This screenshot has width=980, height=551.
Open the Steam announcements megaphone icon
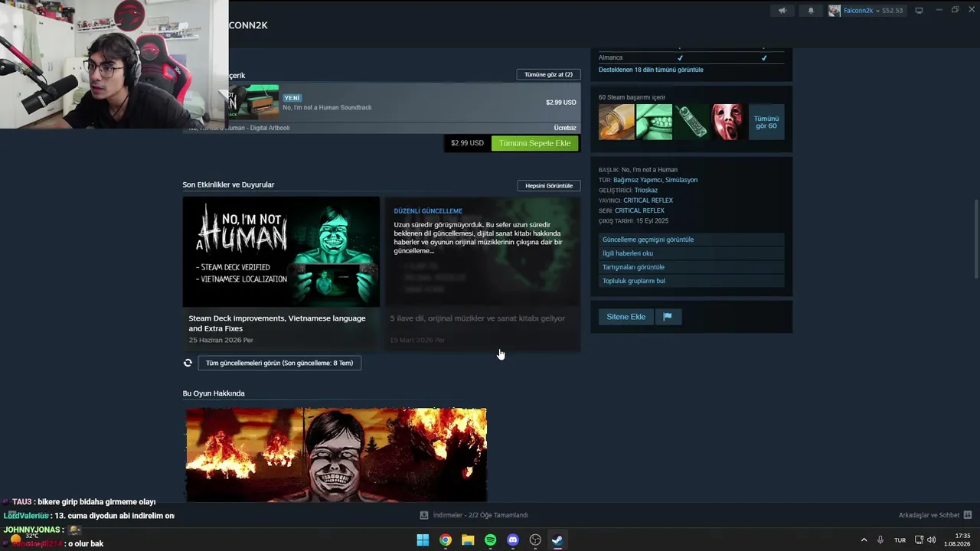(782, 11)
